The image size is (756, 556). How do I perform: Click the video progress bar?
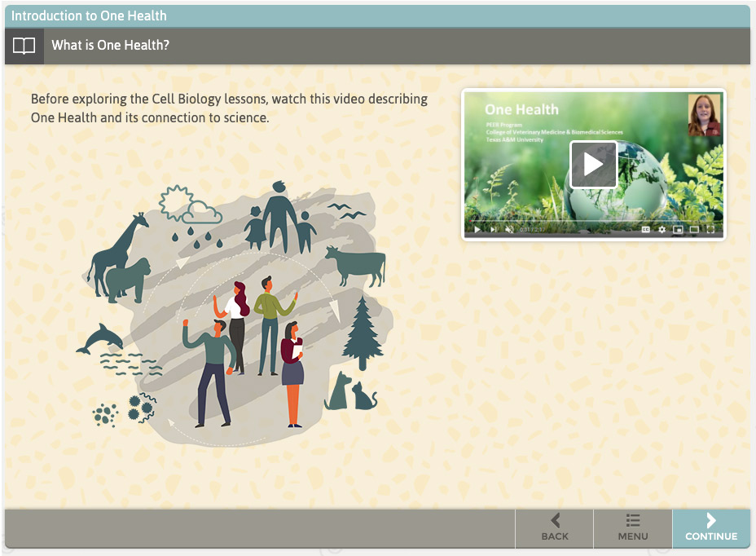point(594,221)
